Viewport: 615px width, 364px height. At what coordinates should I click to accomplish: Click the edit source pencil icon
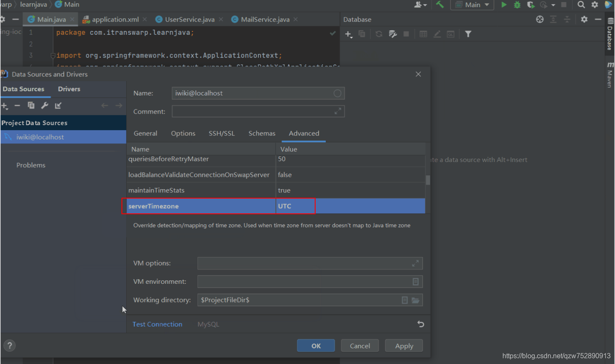click(437, 34)
